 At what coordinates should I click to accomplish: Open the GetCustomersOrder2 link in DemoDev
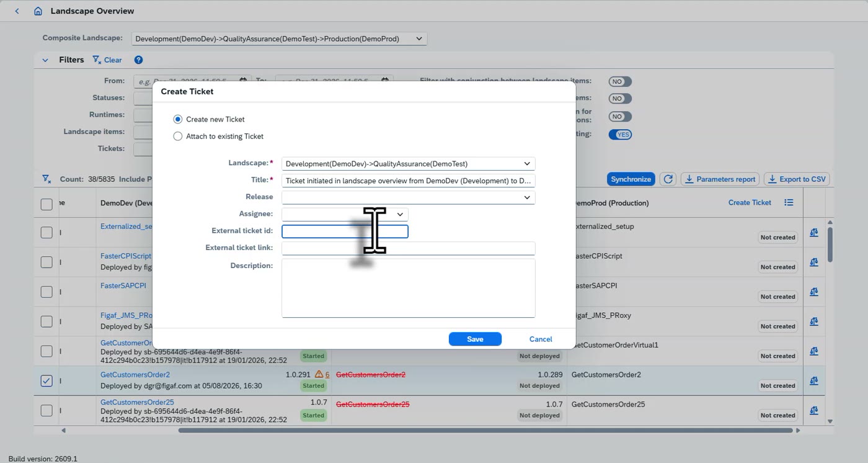[x=135, y=375]
